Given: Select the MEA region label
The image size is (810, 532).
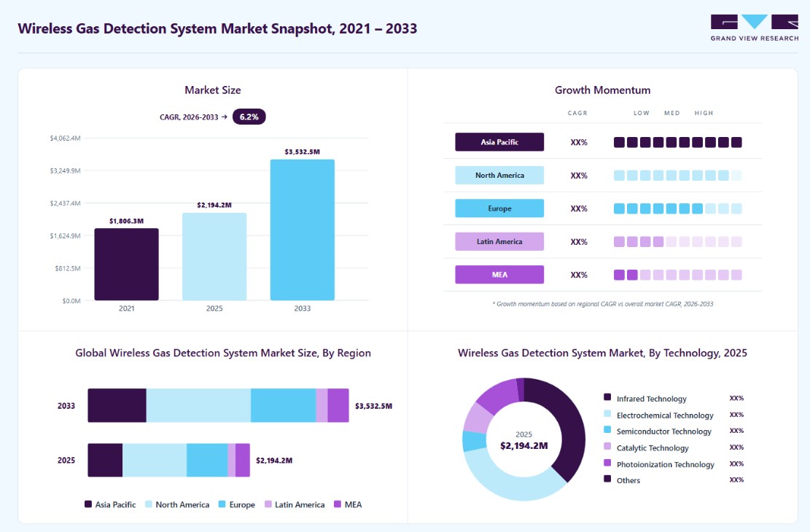Looking at the screenshot, I should click(499, 274).
